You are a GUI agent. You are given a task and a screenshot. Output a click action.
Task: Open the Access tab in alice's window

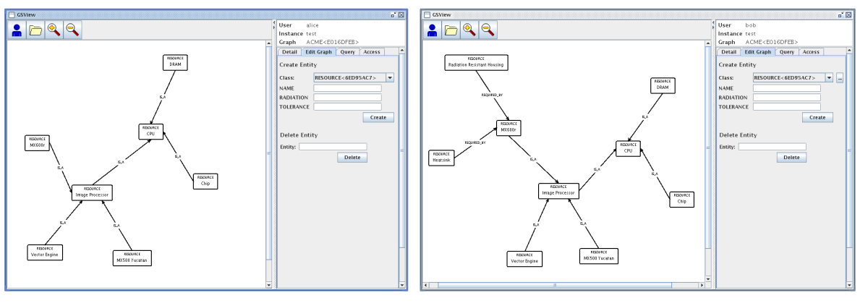(372, 52)
